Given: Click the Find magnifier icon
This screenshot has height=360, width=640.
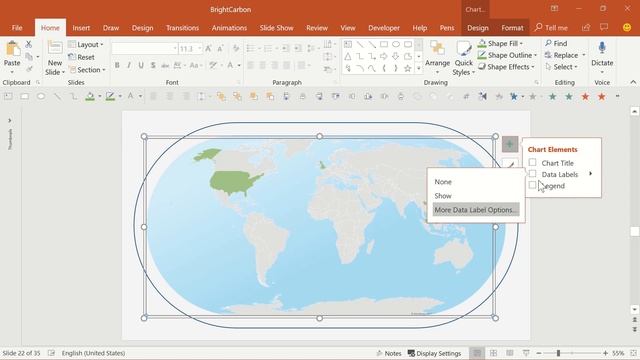Looking at the screenshot, I should click(548, 43).
